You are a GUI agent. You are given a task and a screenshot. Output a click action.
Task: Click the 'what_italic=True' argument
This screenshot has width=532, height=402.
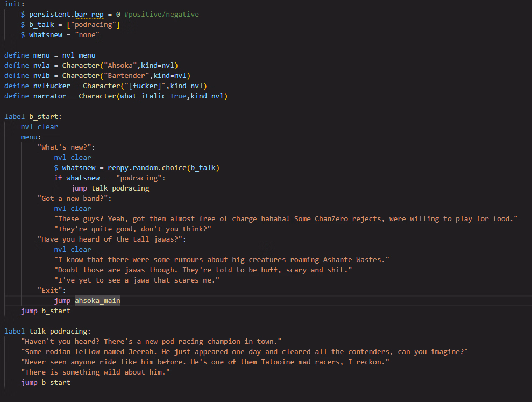[x=153, y=96]
